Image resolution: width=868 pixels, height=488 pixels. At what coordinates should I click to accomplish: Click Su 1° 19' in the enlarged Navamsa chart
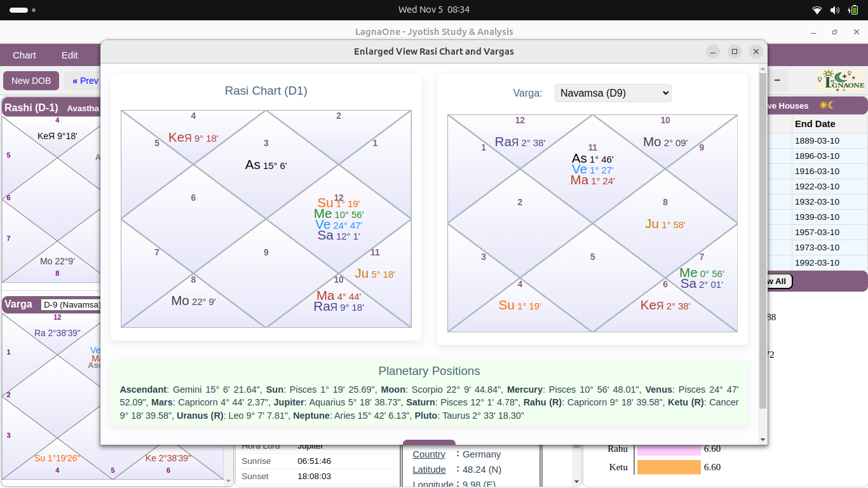(520, 306)
